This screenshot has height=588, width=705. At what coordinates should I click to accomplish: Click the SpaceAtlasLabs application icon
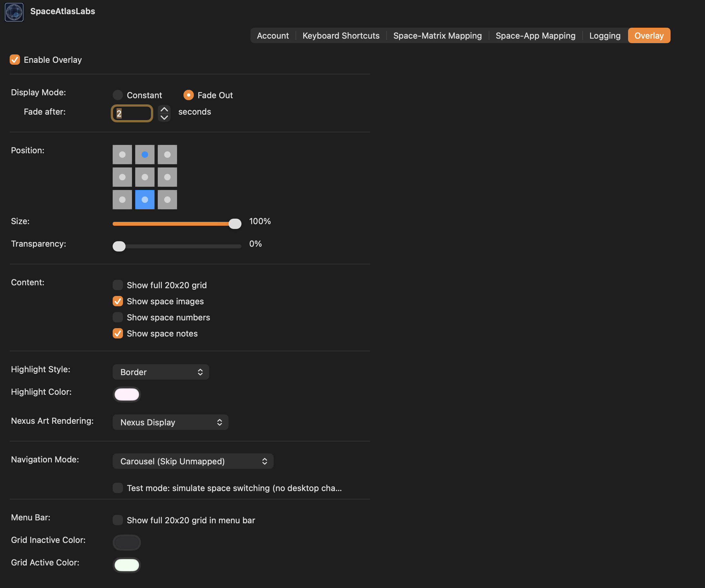(14, 12)
